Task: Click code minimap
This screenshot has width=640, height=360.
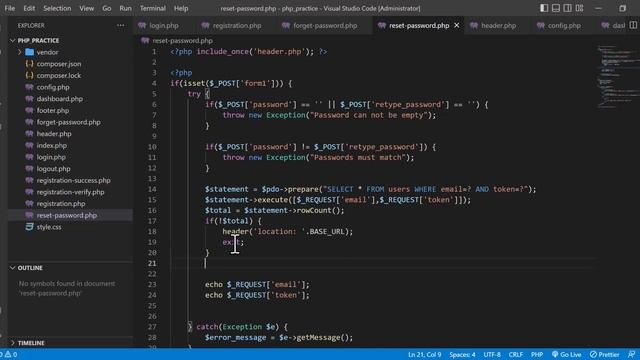Action: [617, 76]
